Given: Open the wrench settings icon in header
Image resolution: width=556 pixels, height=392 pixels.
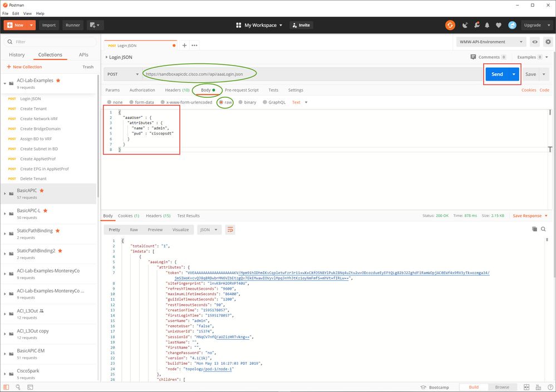Looking at the screenshot, I should [476, 25].
